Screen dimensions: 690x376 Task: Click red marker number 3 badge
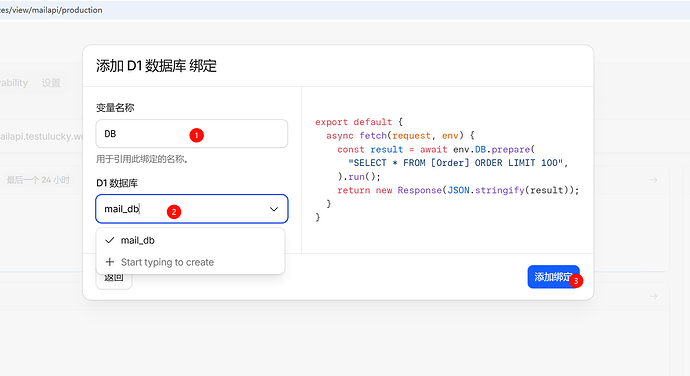point(576,281)
